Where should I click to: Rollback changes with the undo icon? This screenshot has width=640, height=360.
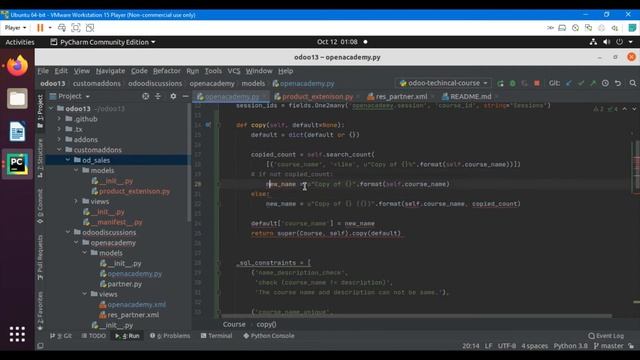pyautogui.click(x=618, y=83)
